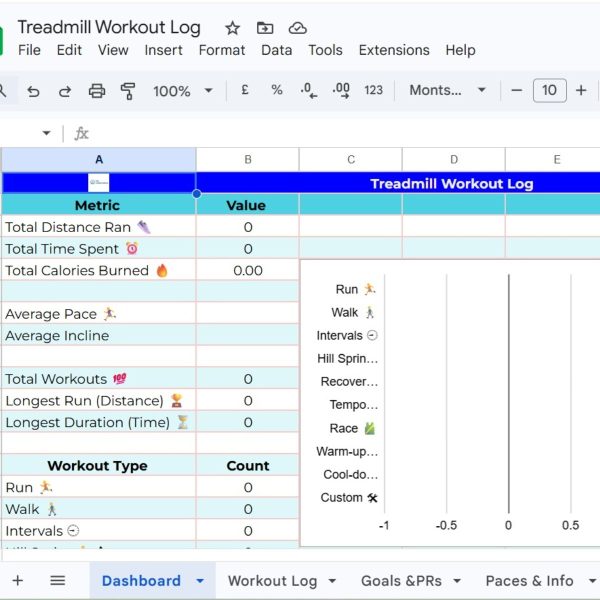Star the Treadmill Workout Log document
The image size is (600, 600).
coord(232,28)
